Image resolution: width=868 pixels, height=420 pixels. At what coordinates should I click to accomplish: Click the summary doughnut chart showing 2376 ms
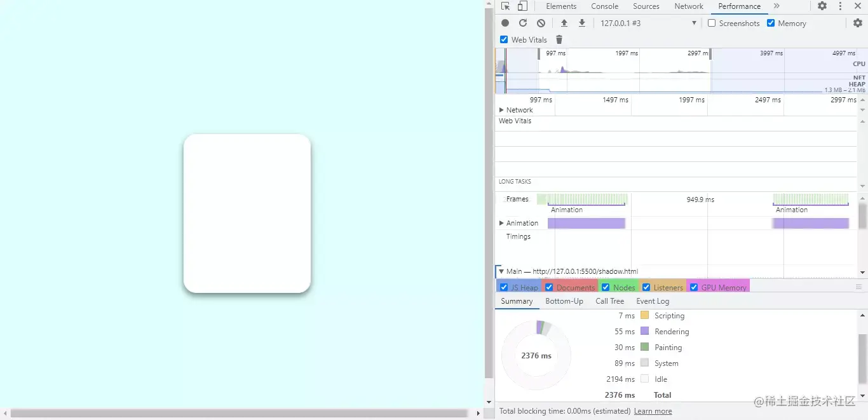[536, 356]
